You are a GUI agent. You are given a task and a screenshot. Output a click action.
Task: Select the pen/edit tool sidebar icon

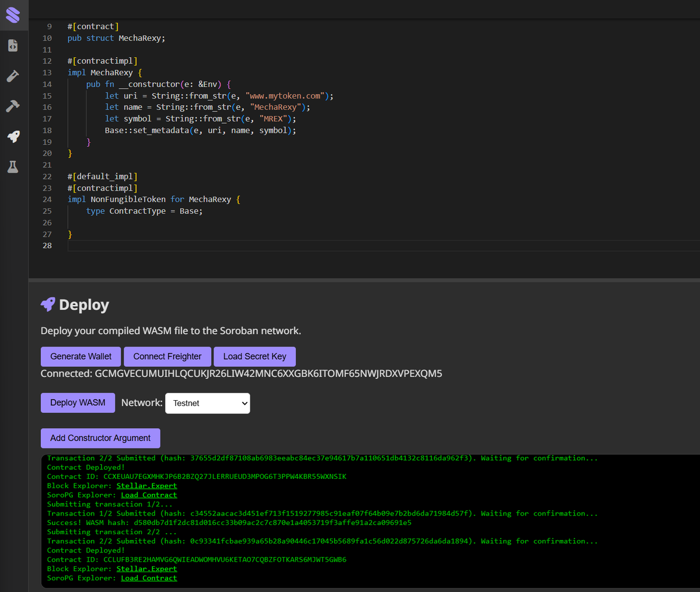pos(13,76)
